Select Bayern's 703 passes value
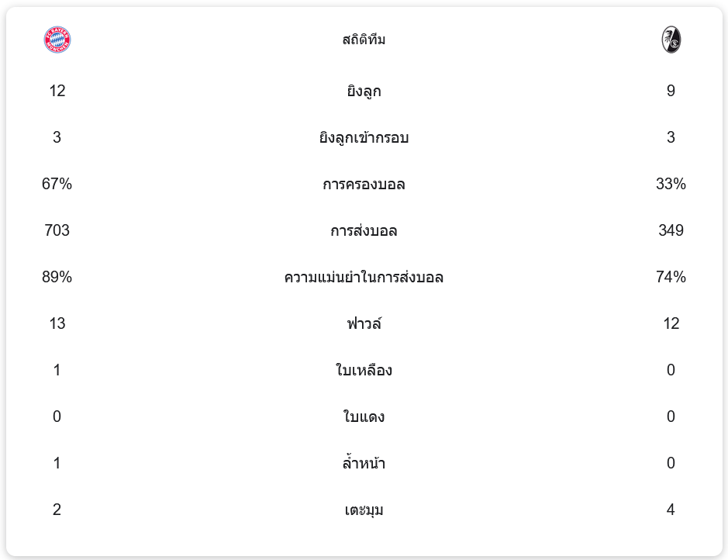728x560 pixels. click(57, 231)
